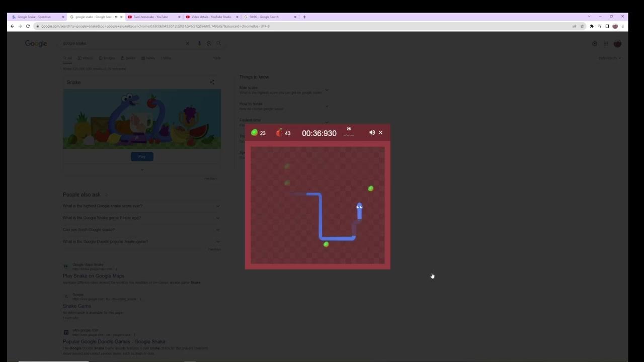Expand the How to break item
The width and height of the screenshot is (644, 362).
(x=284, y=106)
